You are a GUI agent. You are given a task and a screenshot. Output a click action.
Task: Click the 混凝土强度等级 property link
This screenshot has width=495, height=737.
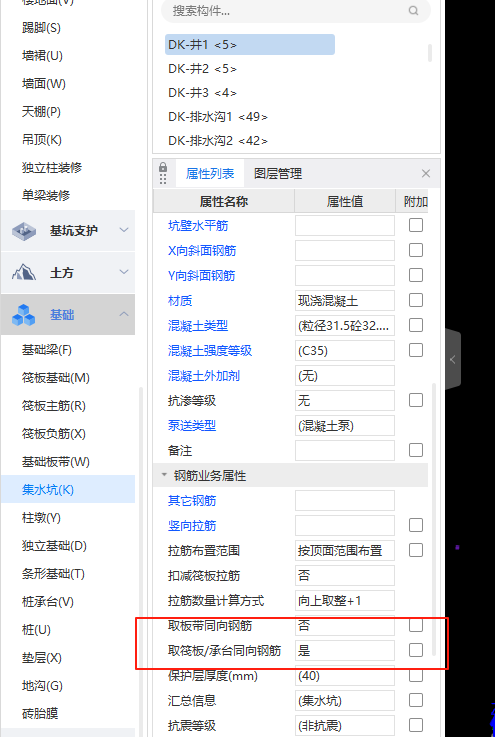coord(210,351)
